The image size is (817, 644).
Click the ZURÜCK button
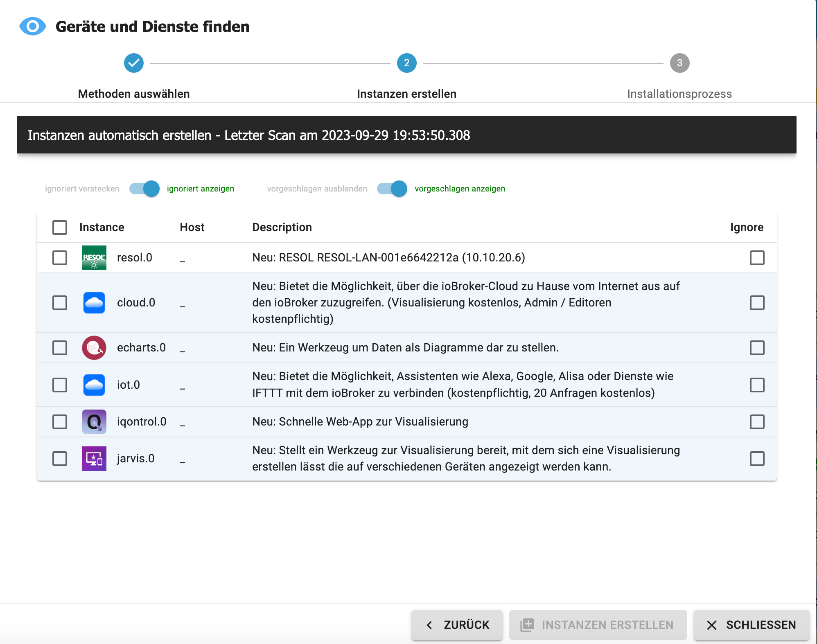pos(457,625)
